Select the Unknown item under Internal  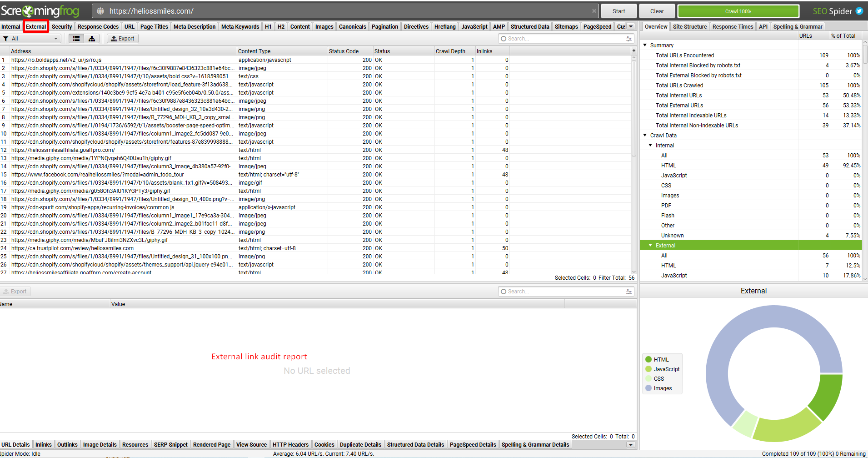tap(751, 235)
